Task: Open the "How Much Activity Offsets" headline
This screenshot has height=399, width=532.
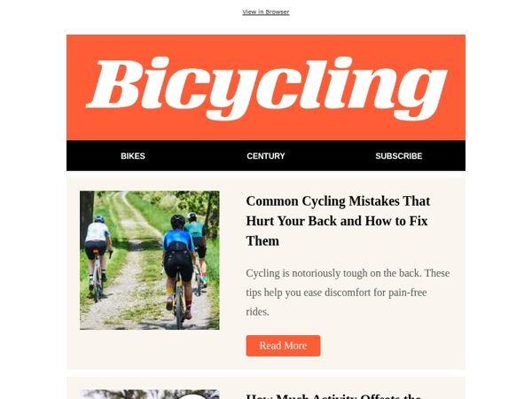Action: [333, 395]
